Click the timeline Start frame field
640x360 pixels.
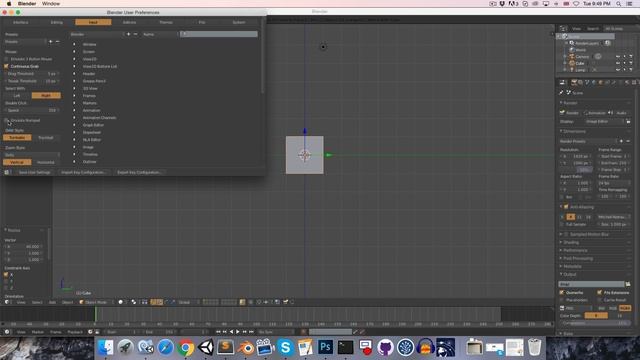[x=121, y=332]
